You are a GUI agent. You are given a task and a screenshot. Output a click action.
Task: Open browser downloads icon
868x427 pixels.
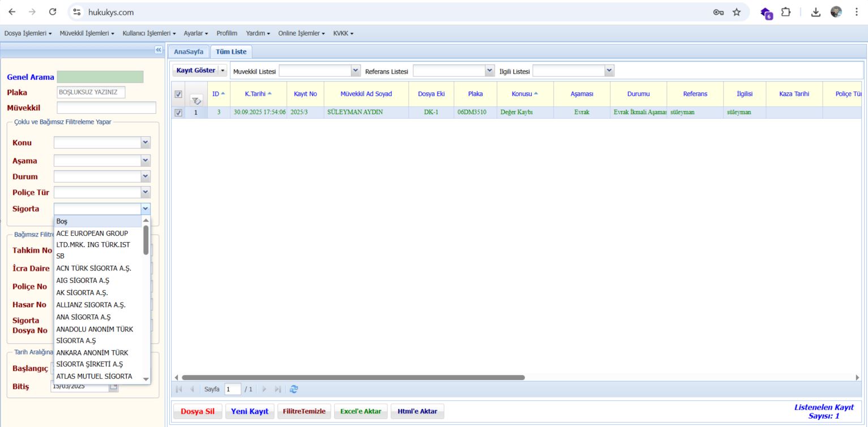coord(816,12)
